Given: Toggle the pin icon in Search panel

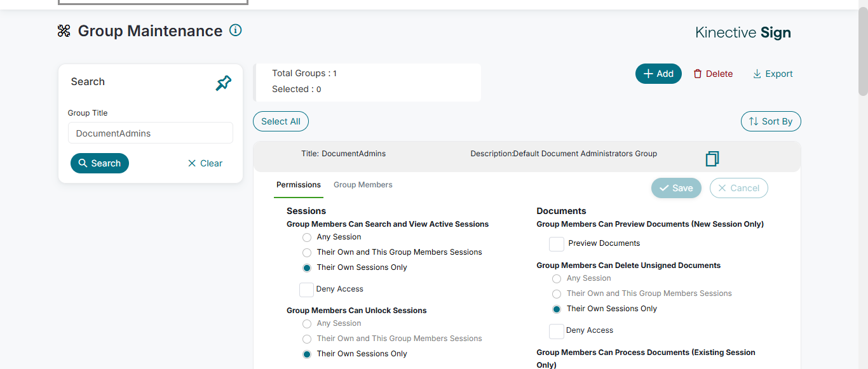Looking at the screenshot, I should (x=224, y=83).
